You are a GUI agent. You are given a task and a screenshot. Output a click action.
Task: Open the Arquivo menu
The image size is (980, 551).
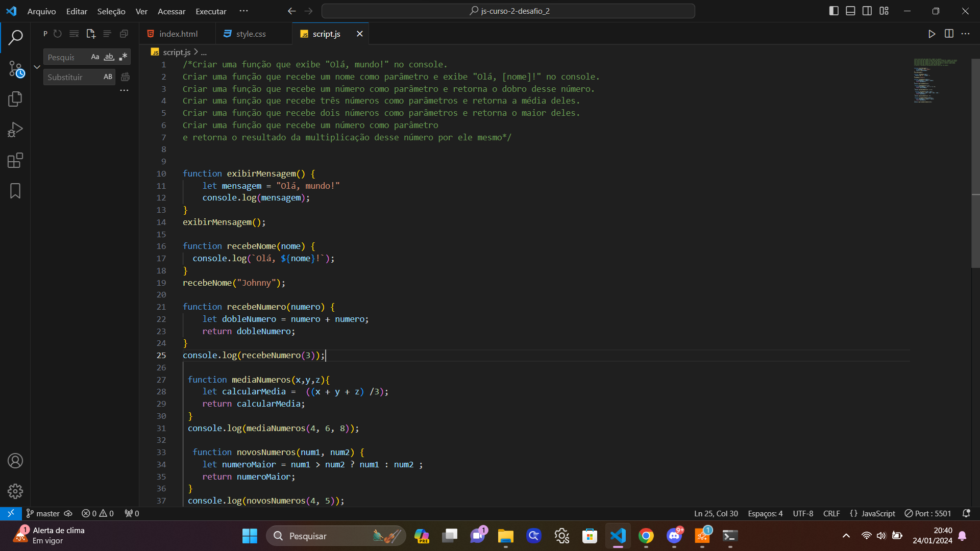click(x=41, y=11)
